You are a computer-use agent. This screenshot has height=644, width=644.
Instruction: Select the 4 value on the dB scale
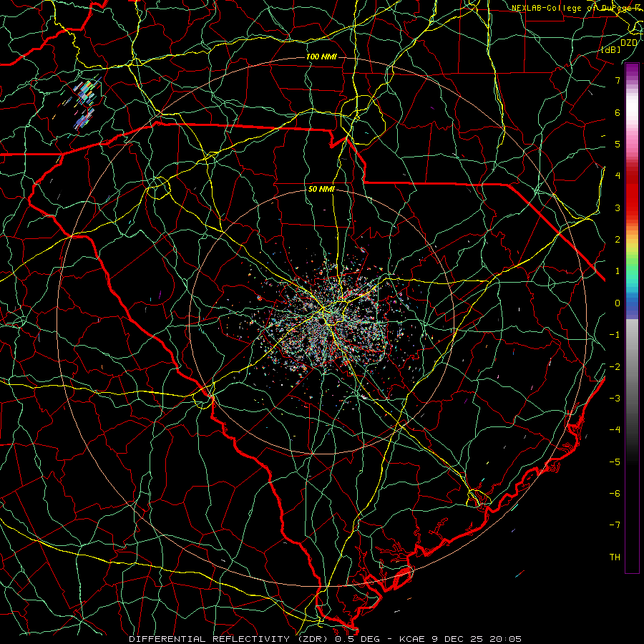618,176
